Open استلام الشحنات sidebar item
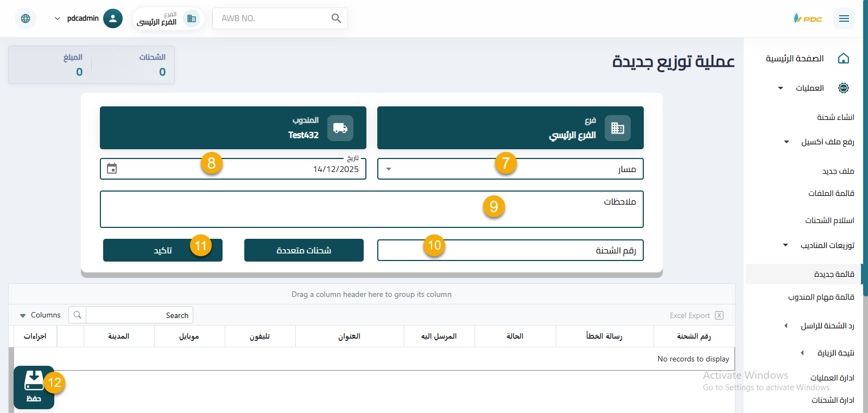 tap(829, 220)
